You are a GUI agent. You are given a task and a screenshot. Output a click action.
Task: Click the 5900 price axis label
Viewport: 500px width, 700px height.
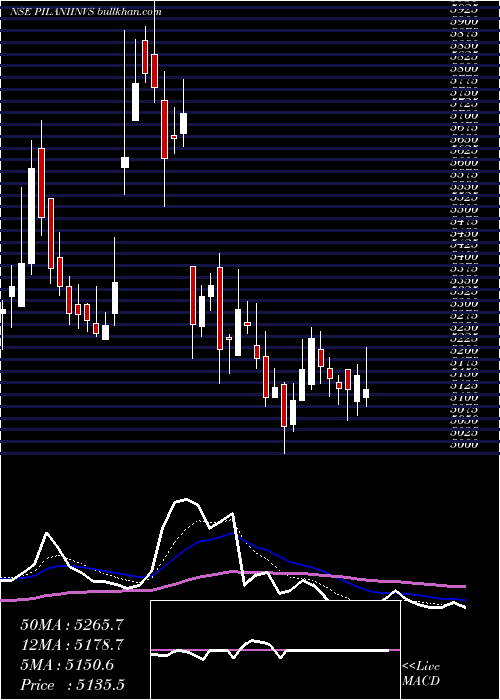(x=465, y=21)
